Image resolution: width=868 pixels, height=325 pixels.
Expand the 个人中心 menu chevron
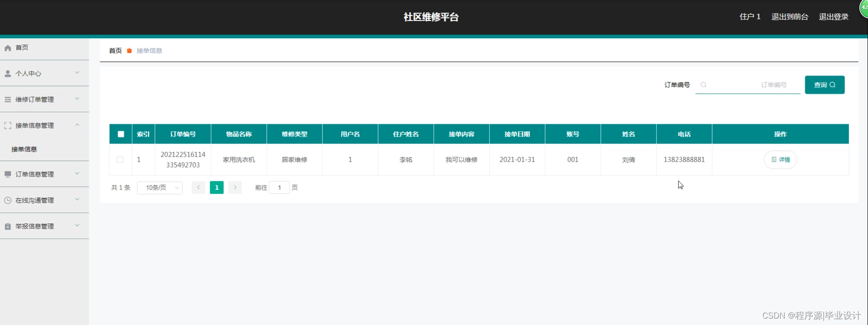coord(77,73)
